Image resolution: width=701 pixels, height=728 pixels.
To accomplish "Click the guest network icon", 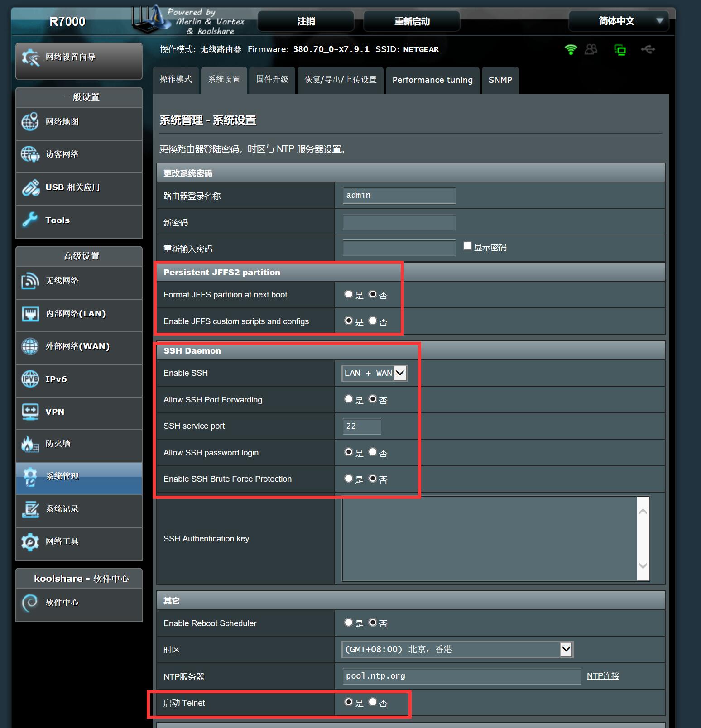I will pos(30,154).
